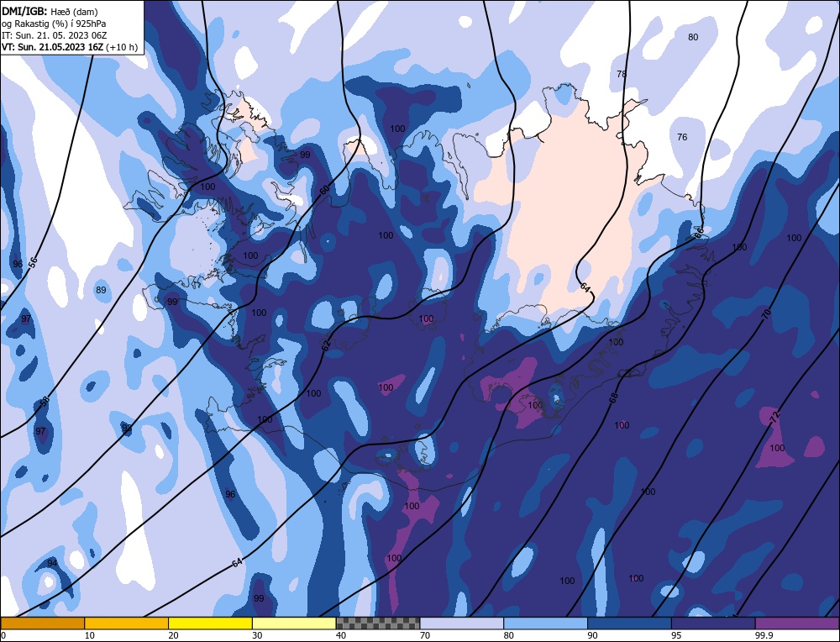Click the '60' height contour label
Image resolution: width=840 pixels, height=642 pixels.
point(324,190)
